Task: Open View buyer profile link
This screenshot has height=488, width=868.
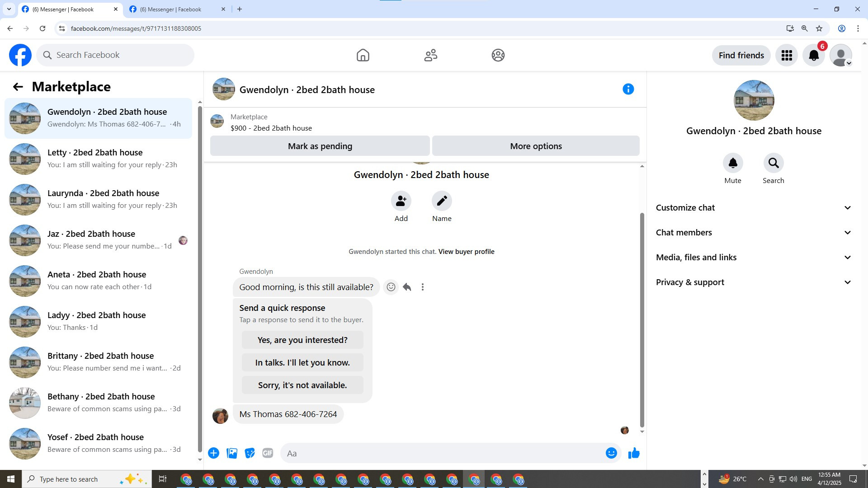Action: [466, 252]
